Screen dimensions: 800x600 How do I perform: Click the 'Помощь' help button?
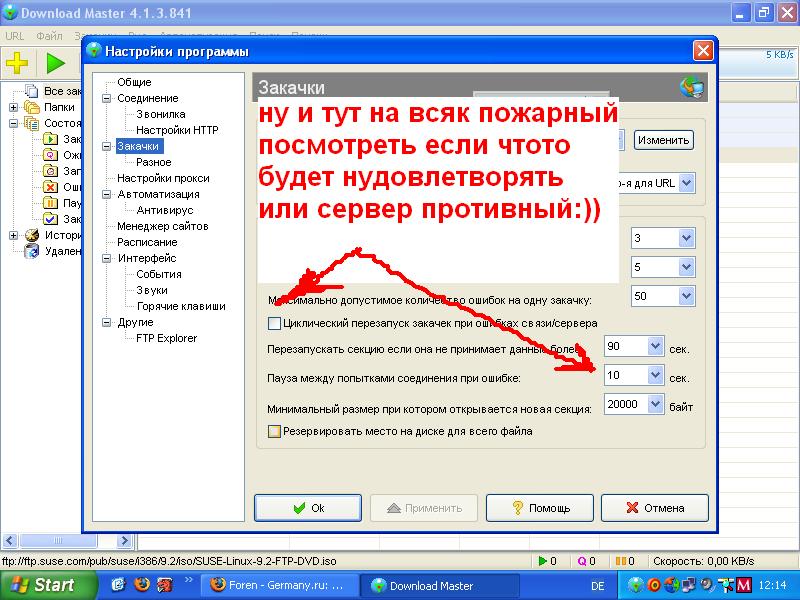[x=540, y=508]
